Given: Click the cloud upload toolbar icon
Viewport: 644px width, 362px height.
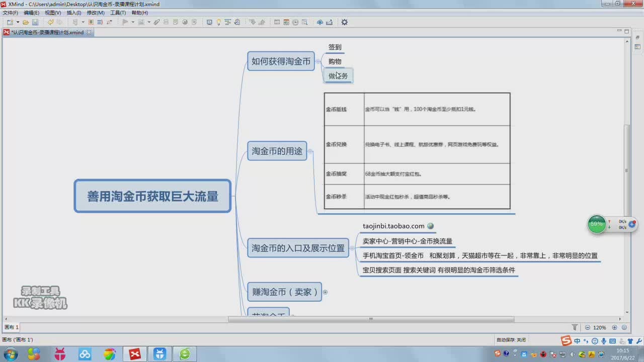Looking at the screenshot, I should tap(319, 22).
